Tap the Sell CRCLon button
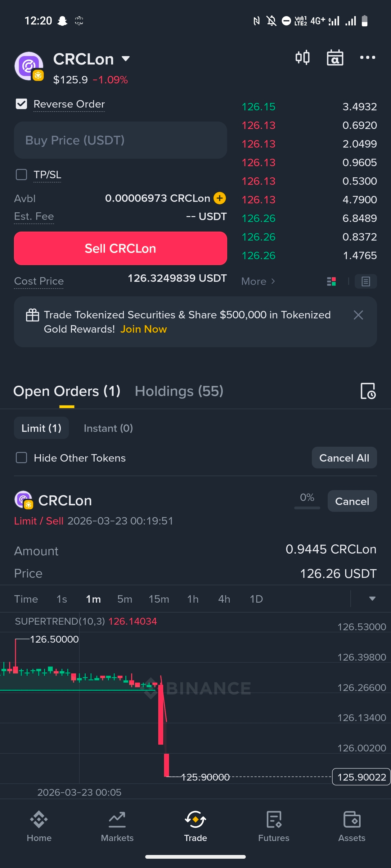The height and width of the screenshot is (868, 391). pyautogui.click(x=120, y=248)
